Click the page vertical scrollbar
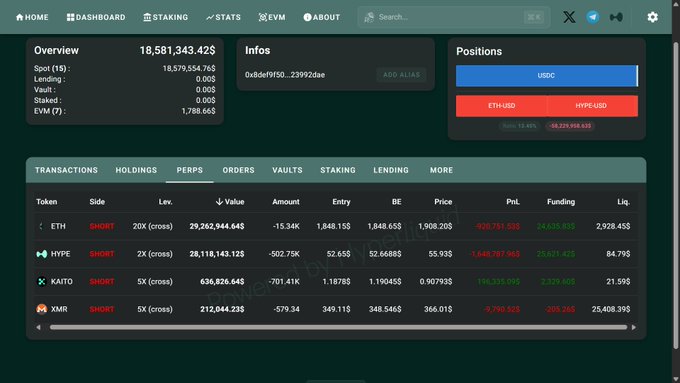The width and height of the screenshot is (680, 383). tap(676, 195)
